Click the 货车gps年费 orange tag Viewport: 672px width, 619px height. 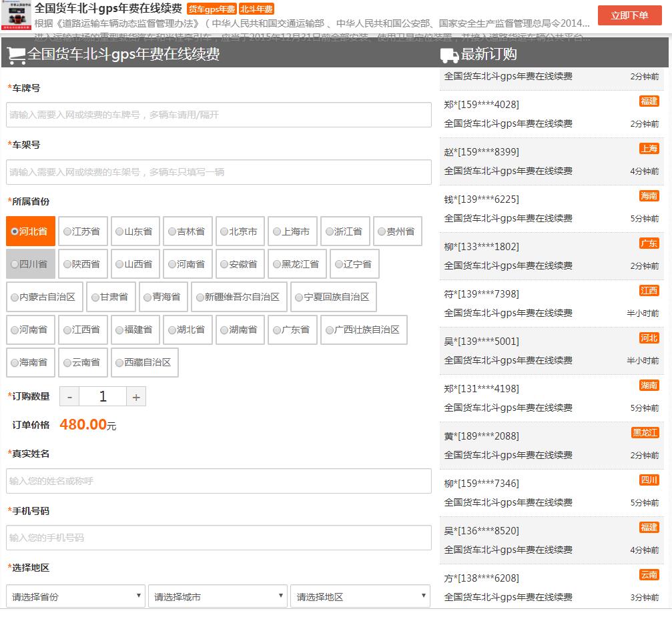click(x=211, y=9)
